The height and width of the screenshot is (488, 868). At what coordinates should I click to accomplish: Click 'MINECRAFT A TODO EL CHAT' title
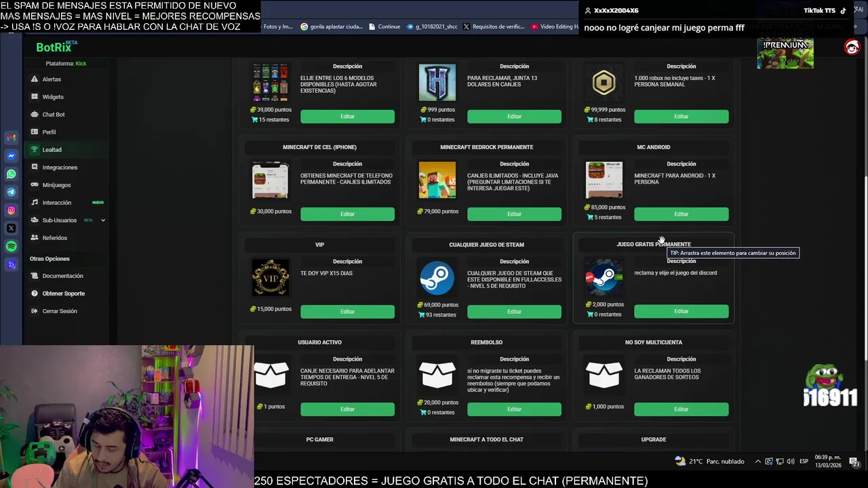pyautogui.click(x=486, y=439)
